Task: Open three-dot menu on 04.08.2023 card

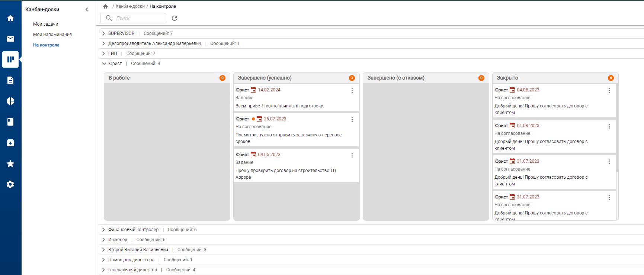Action: point(609,90)
